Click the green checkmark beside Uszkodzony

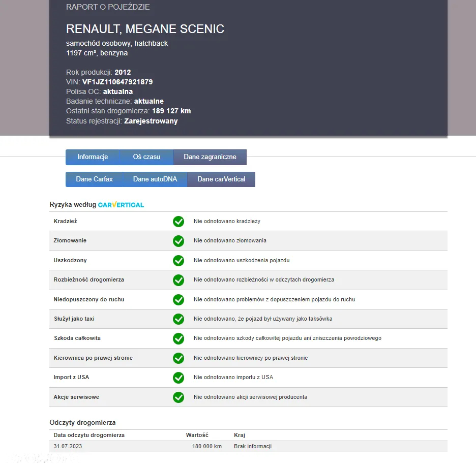click(178, 261)
